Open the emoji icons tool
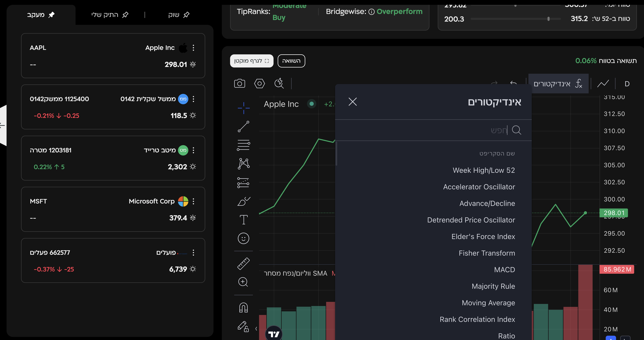 click(244, 238)
